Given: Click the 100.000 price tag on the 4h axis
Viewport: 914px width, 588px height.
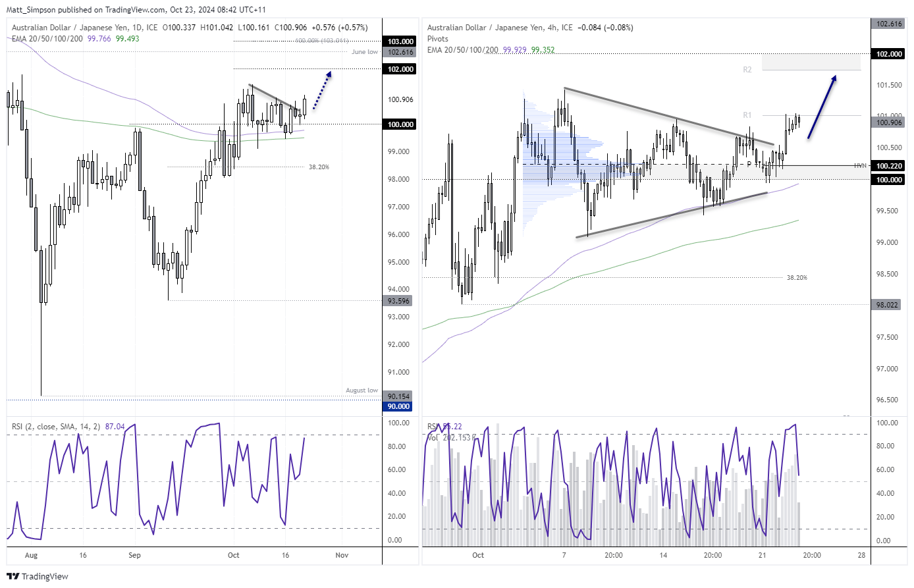Looking at the screenshot, I should tap(887, 180).
